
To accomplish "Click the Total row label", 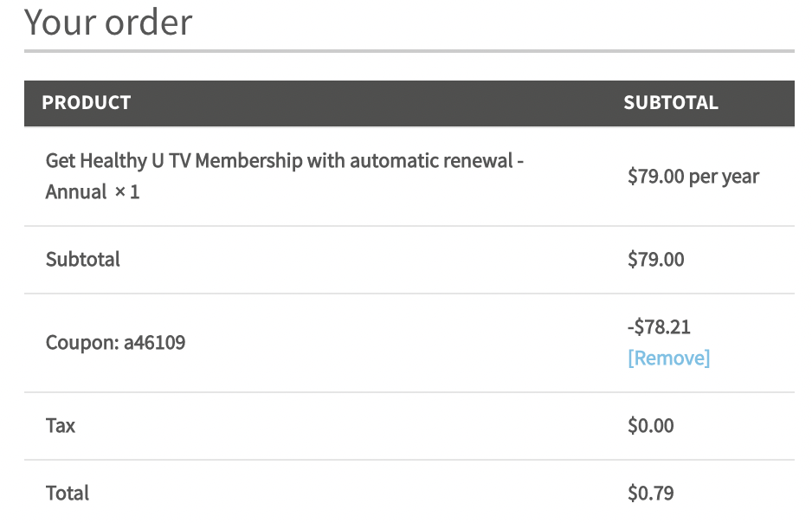I will [x=68, y=493].
